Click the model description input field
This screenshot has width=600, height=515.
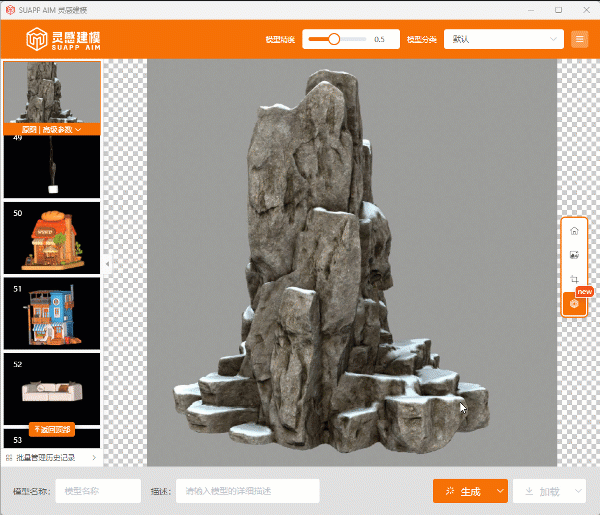247,491
